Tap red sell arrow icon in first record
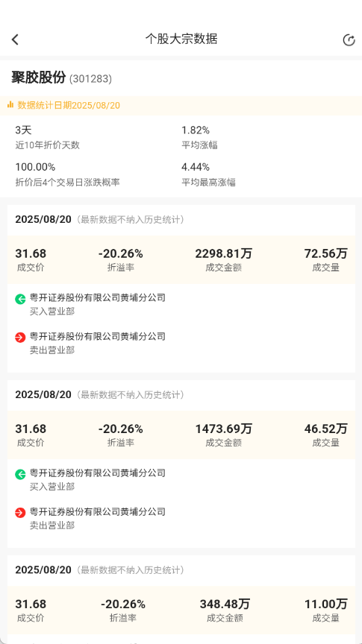This screenshot has width=362, height=644. (x=20, y=338)
